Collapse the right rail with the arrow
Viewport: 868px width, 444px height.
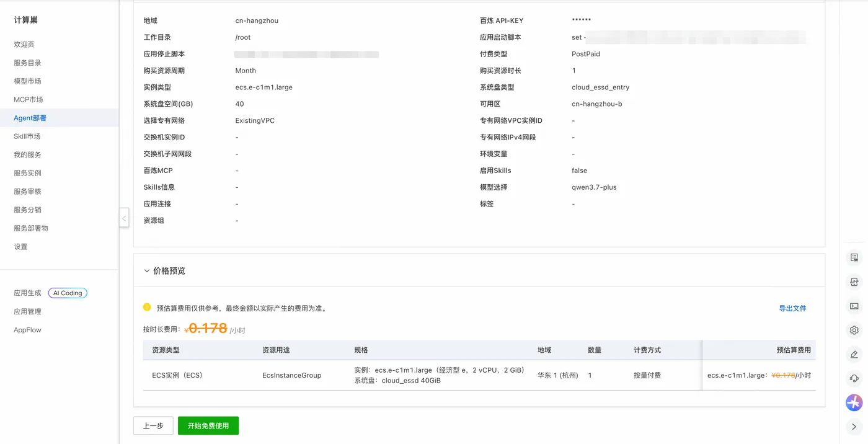[x=854, y=427]
